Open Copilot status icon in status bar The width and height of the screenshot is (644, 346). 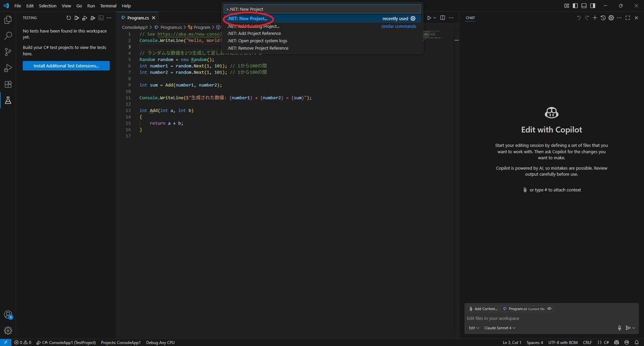(x=617, y=342)
